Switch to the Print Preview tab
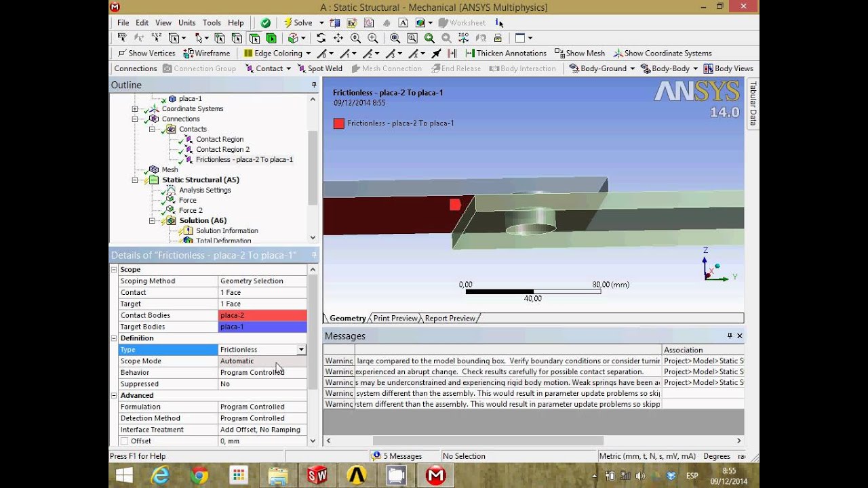The image size is (868, 488). 395,319
